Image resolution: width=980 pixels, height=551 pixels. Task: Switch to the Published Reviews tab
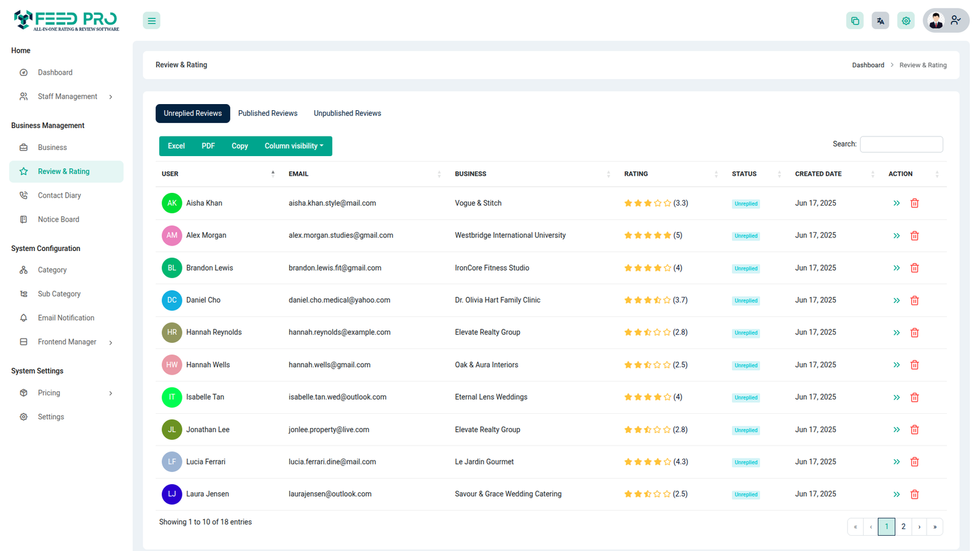coord(268,113)
